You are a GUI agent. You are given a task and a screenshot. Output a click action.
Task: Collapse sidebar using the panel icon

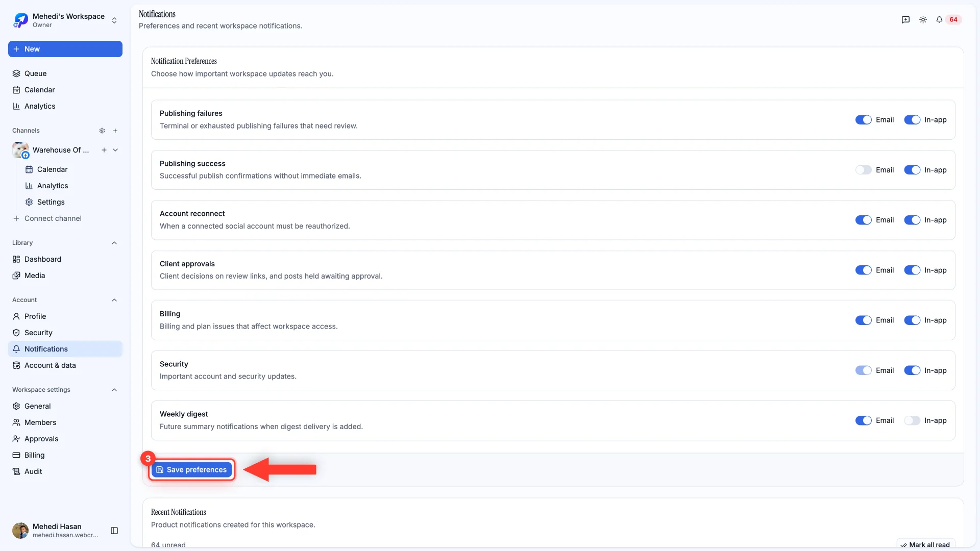click(x=114, y=531)
